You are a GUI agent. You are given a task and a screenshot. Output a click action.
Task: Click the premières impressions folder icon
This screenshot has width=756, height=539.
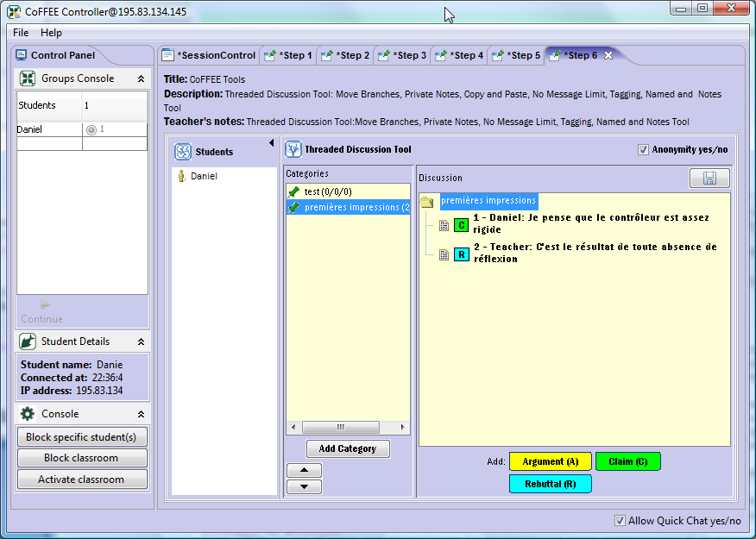(426, 201)
